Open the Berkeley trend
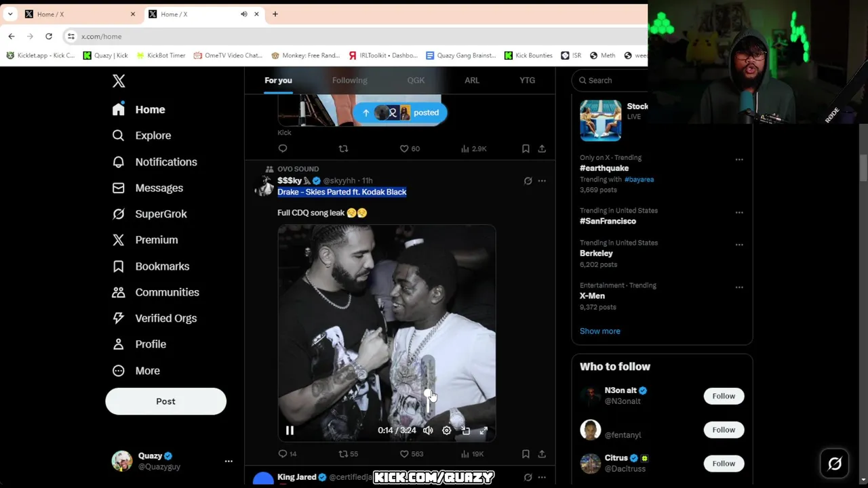 pos(596,253)
